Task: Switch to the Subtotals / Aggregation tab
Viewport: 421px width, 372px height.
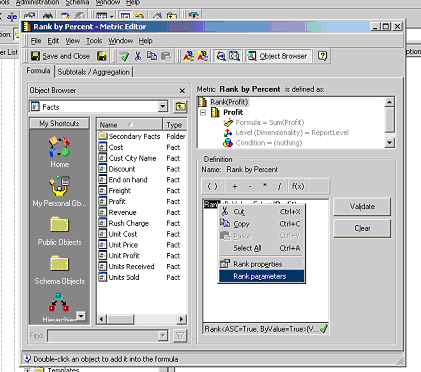Action: [94, 72]
